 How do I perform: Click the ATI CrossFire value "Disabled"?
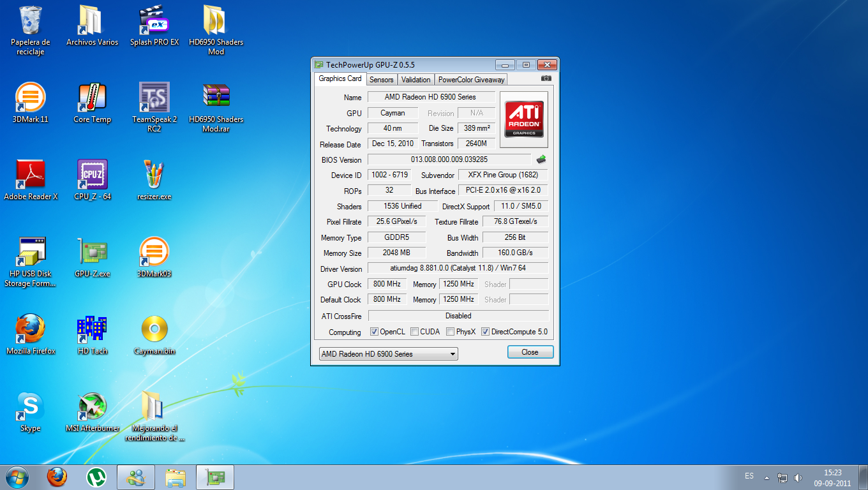click(458, 316)
